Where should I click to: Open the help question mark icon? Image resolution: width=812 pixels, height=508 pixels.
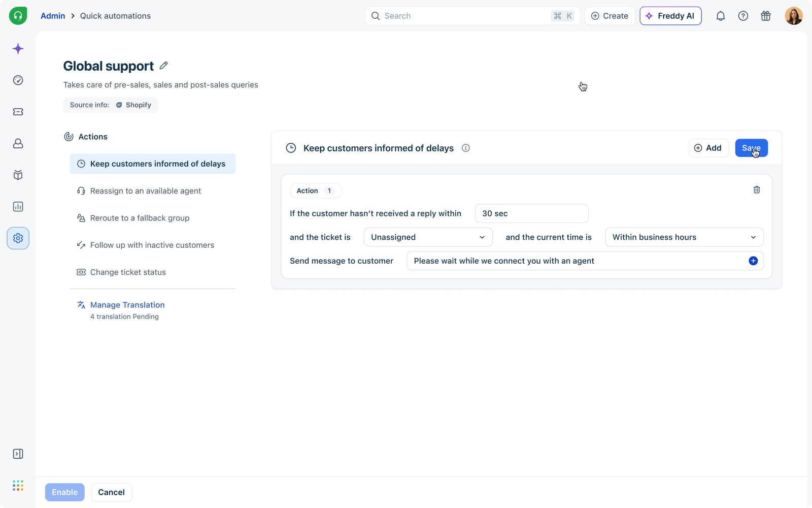(743, 16)
